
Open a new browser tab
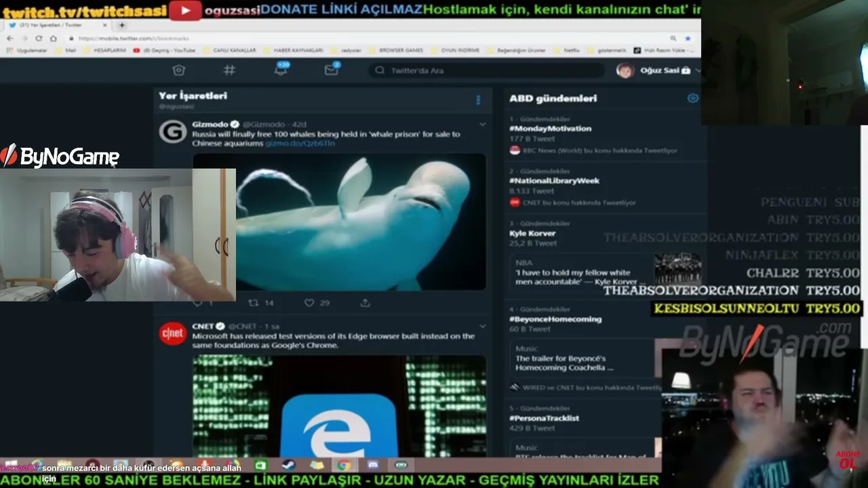(x=122, y=25)
